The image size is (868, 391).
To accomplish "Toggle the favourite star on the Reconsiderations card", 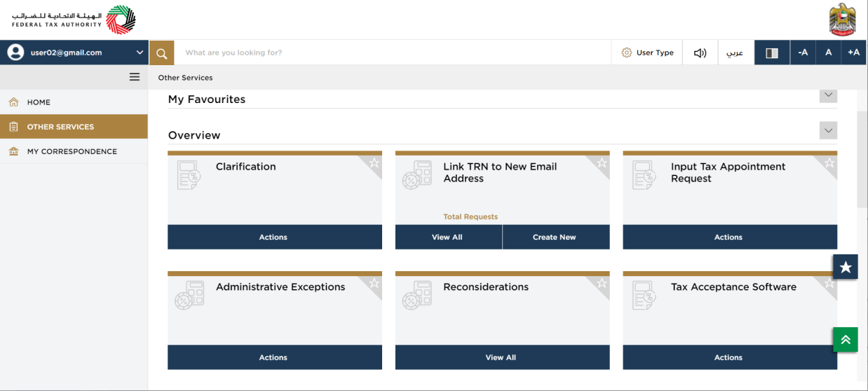I will [x=602, y=283].
